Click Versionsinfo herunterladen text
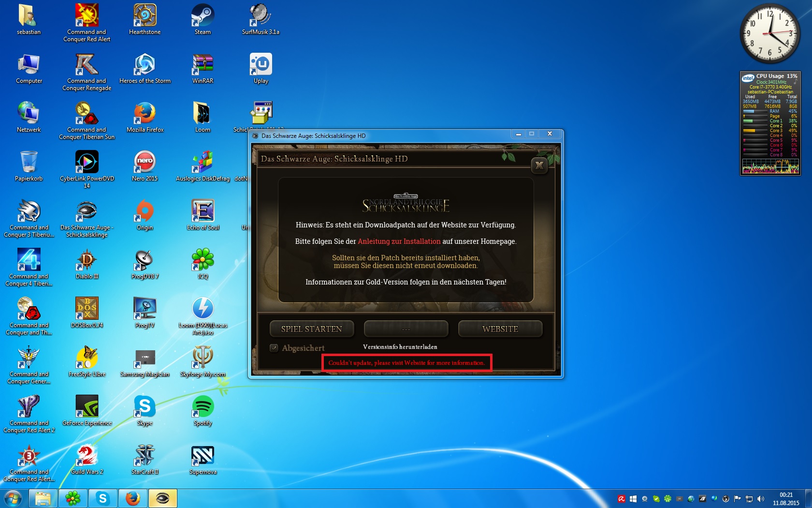 [x=400, y=347]
